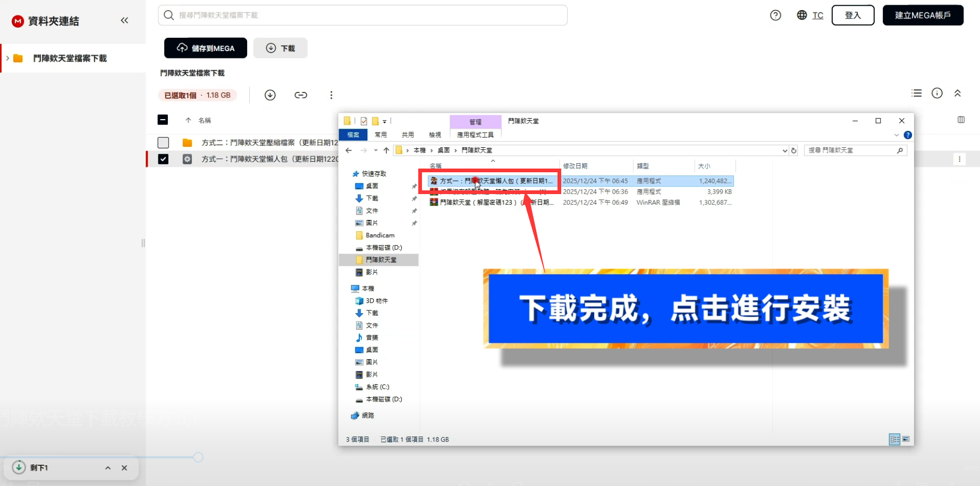Refresh the Explorer address bar with reload icon

pyautogui.click(x=794, y=150)
